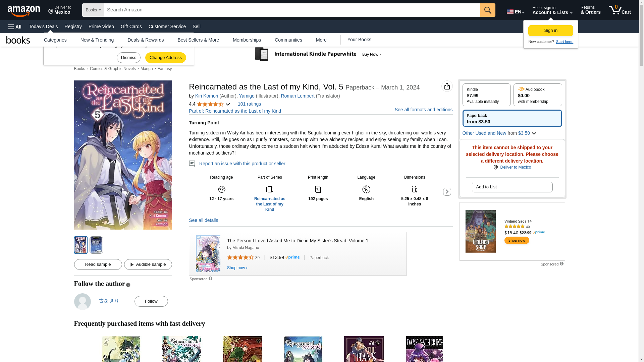644x362 pixels.
Task: Go to Amazon home via logo
Action: 24,11
